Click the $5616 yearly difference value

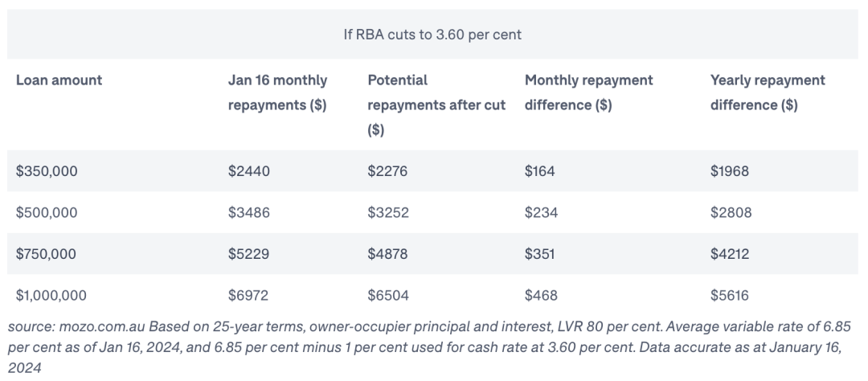(730, 296)
